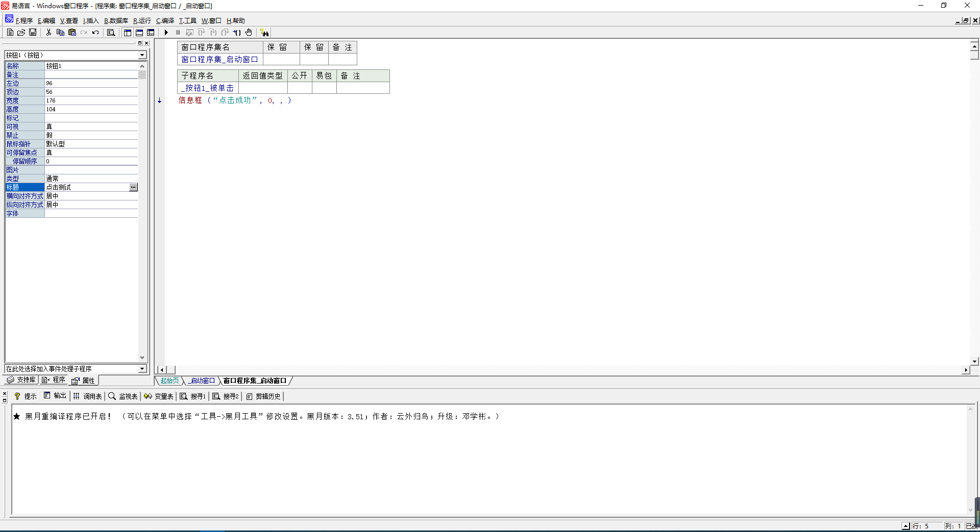
Task: Select the 可视 property row
Action: 71,126
